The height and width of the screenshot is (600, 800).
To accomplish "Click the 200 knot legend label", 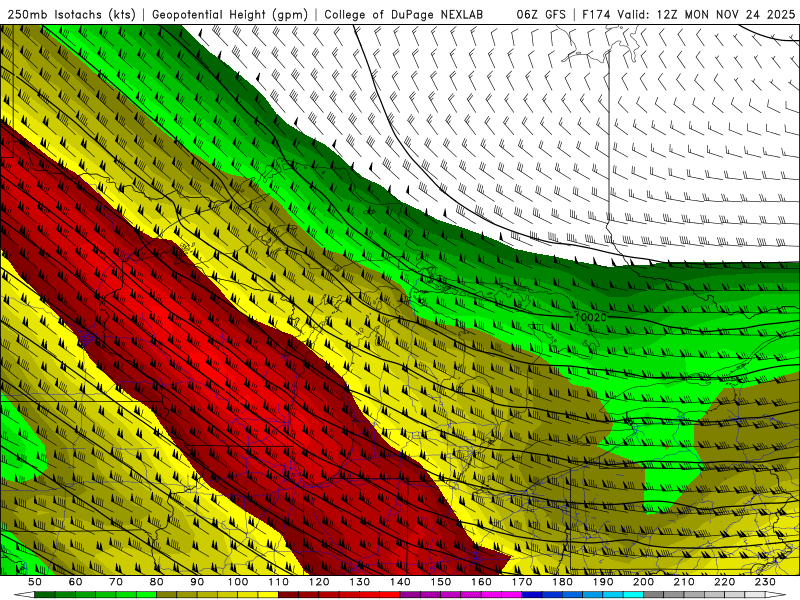I will coord(643,582).
